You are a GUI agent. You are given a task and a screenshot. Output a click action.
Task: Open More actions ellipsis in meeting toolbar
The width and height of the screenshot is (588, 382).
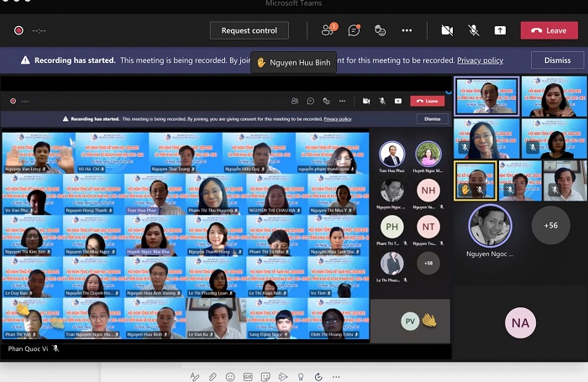pyautogui.click(x=407, y=30)
